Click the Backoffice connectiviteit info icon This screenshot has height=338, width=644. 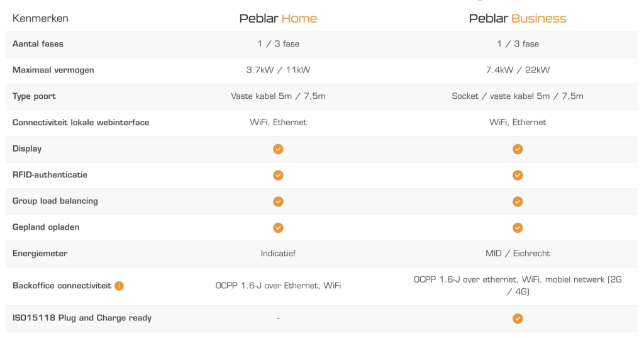point(119,286)
